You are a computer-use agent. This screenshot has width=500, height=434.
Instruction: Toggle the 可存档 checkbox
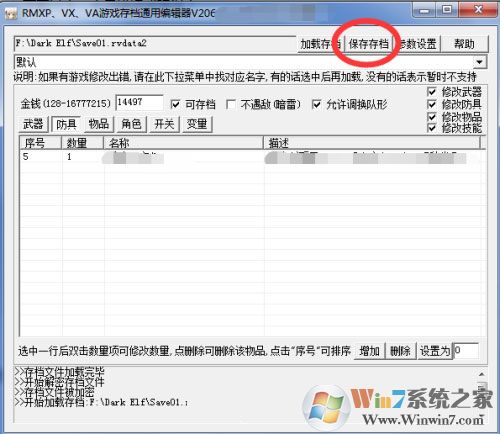(175, 105)
